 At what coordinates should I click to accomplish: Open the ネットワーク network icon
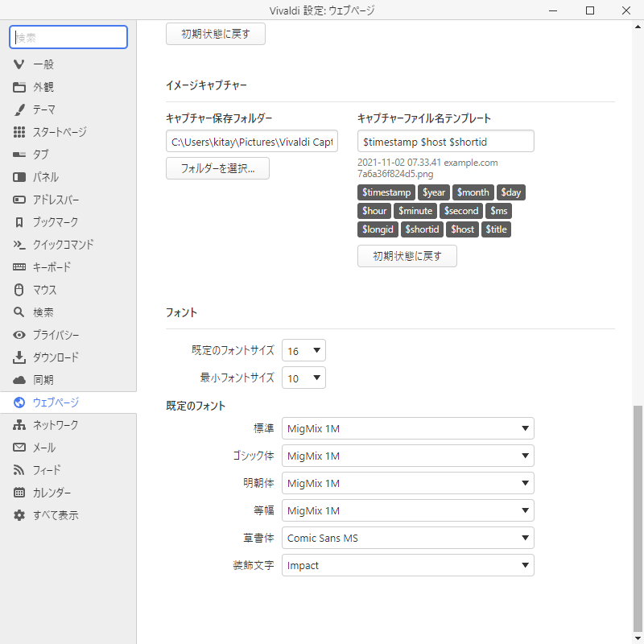19,425
